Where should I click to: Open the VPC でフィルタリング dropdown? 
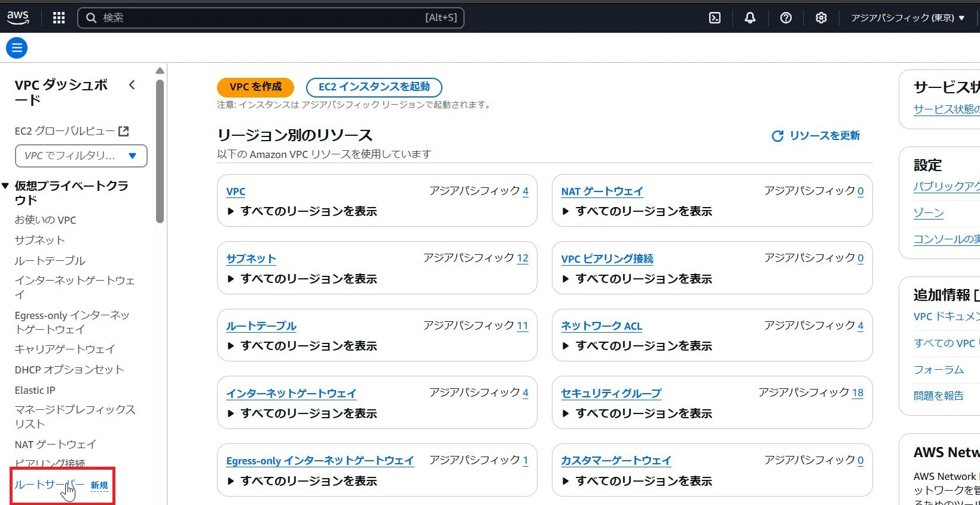point(81,156)
